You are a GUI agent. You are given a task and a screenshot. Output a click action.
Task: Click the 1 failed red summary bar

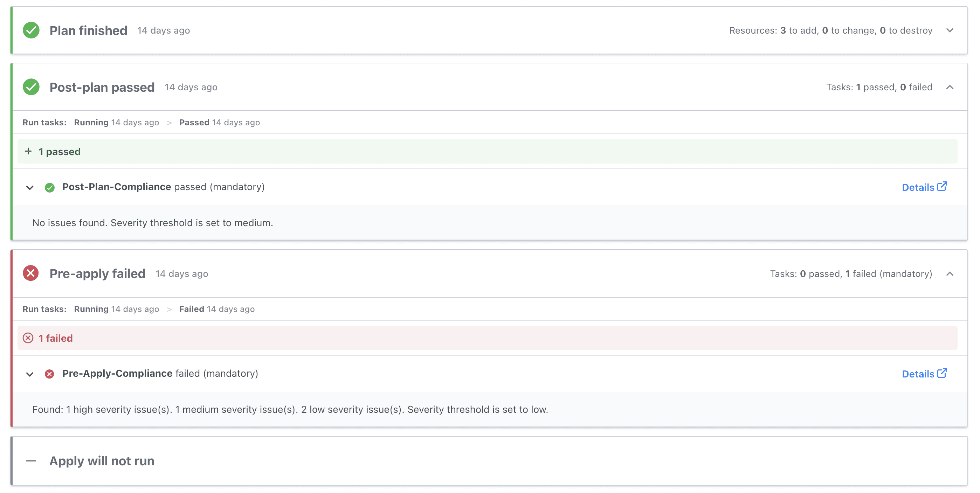point(487,338)
